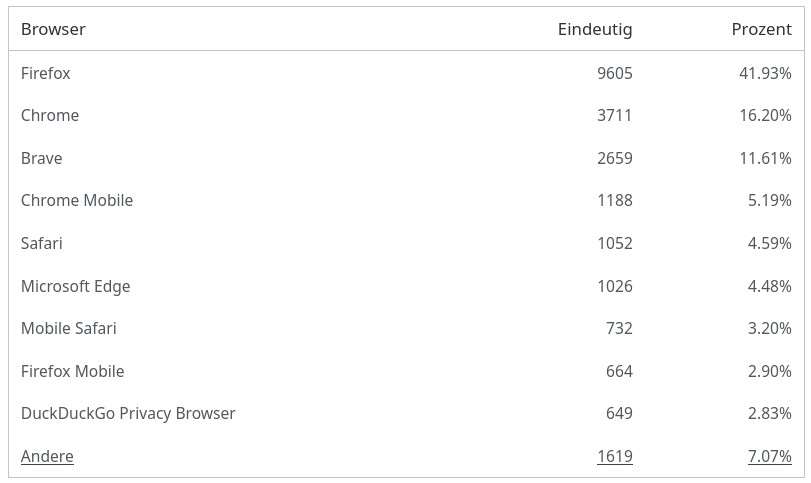Click the 41.93% percentage value
The height and width of the screenshot is (483, 811).
pos(765,73)
